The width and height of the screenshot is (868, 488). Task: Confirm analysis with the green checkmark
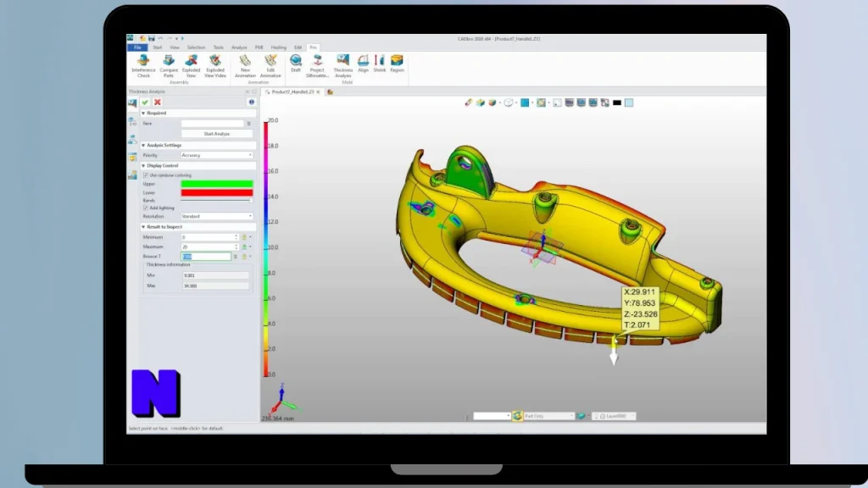145,103
